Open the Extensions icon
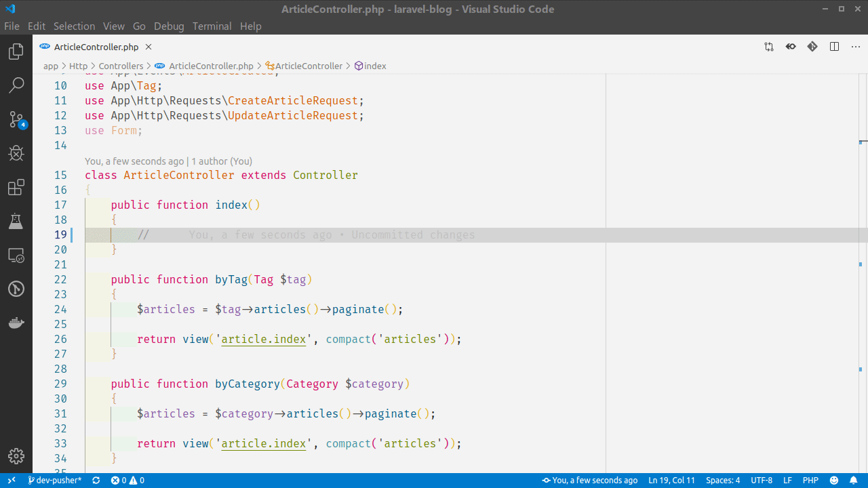The width and height of the screenshot is (868, 488). (16, 187)
